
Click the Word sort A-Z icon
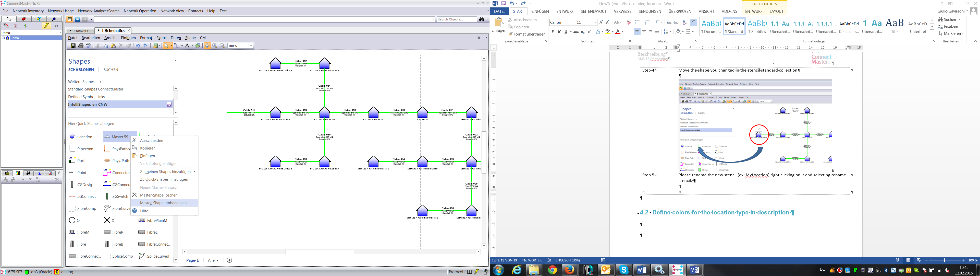[x=685, y=22]
